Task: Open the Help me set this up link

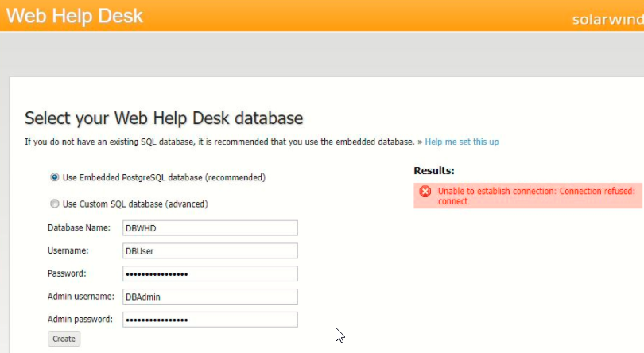Action: pyautogui.click(x=462, y=142)
